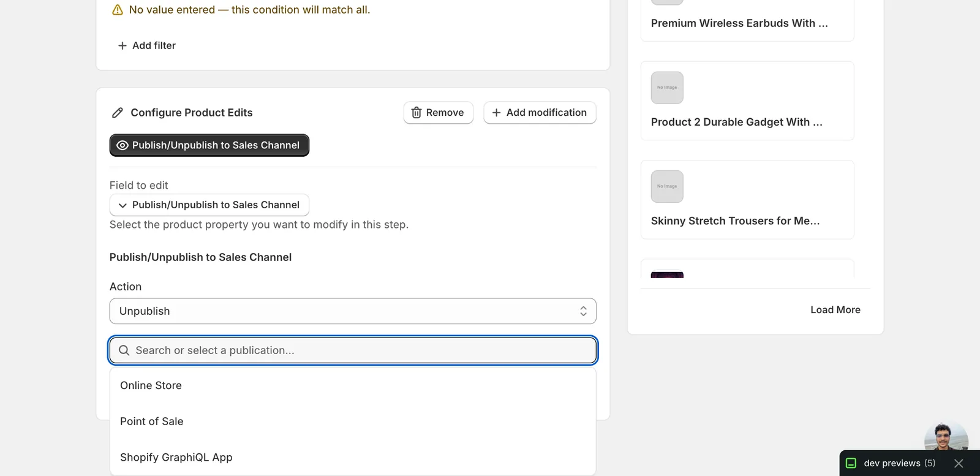Select the Publish/Unpublish to Sales Channel chip
Viewport: 980px width, 476px height.
[x=209, y=145]
